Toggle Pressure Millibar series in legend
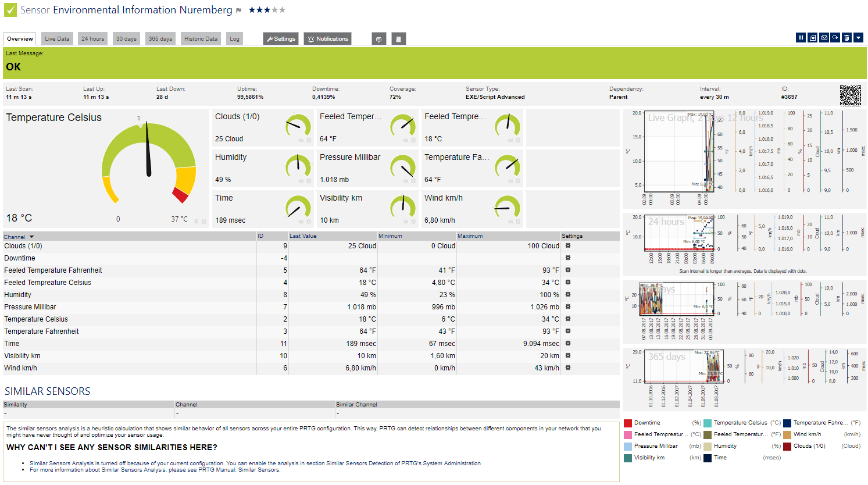 click(628, 446)
